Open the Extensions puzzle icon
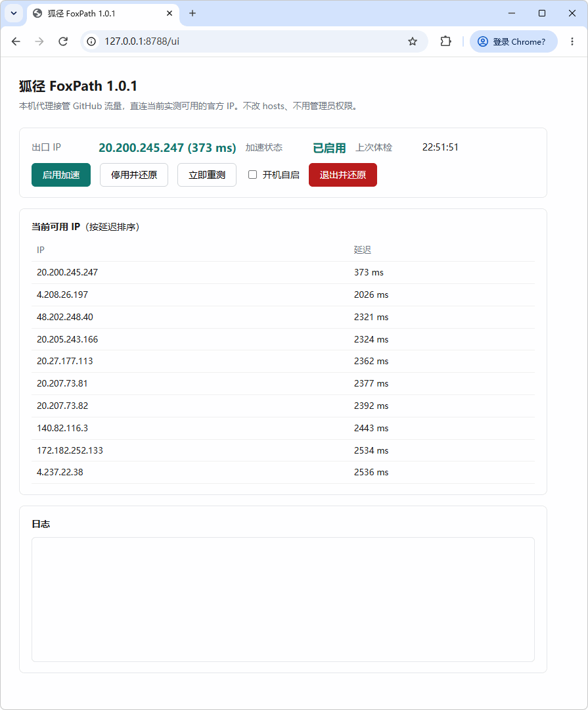 coord(445,41)
